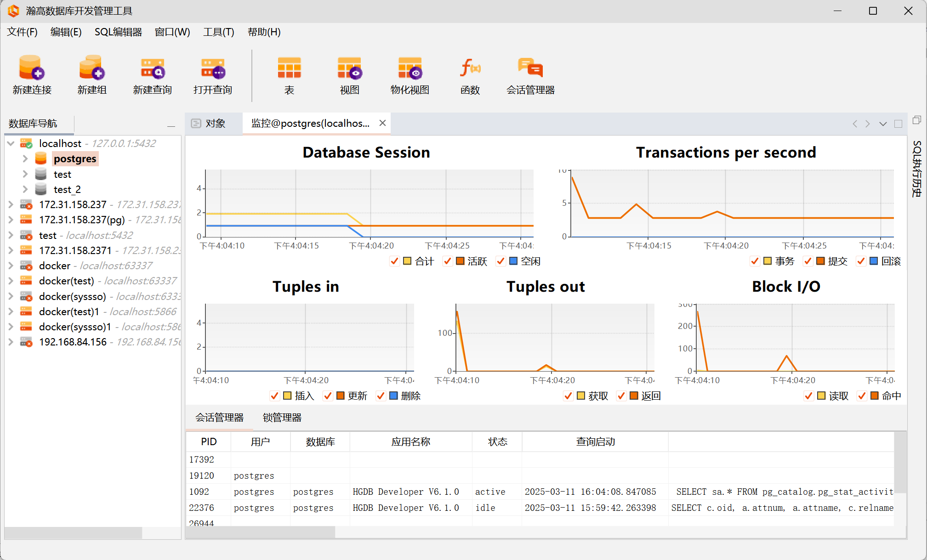
Task: Click the 对象 tab icon
Action: [196, 123]
